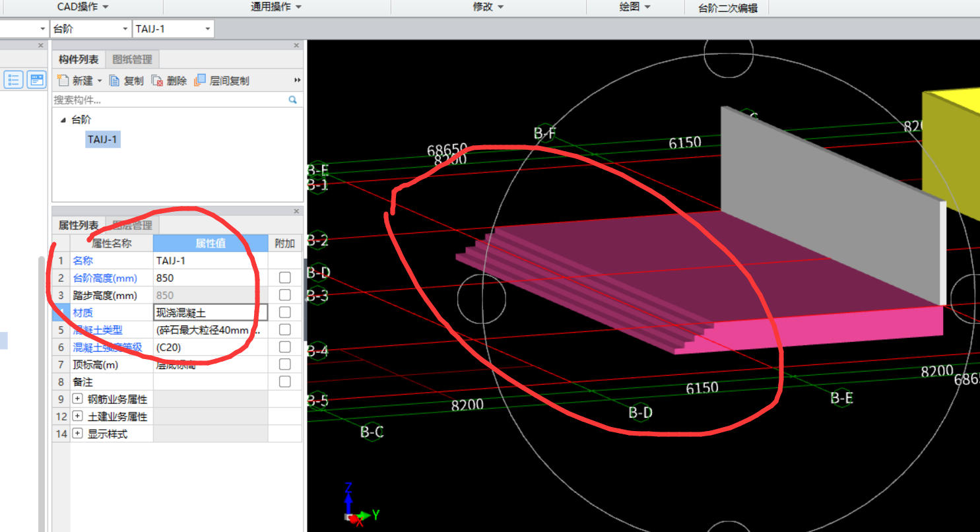Screen dimensions: 980x532
Task: Open the 绘图 dropdown
Action: click(x=635, y=7)
